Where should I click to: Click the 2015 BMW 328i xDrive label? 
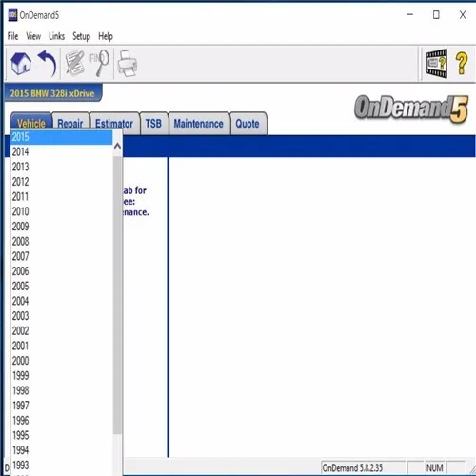pyautogui.click(x=52, y=93)
